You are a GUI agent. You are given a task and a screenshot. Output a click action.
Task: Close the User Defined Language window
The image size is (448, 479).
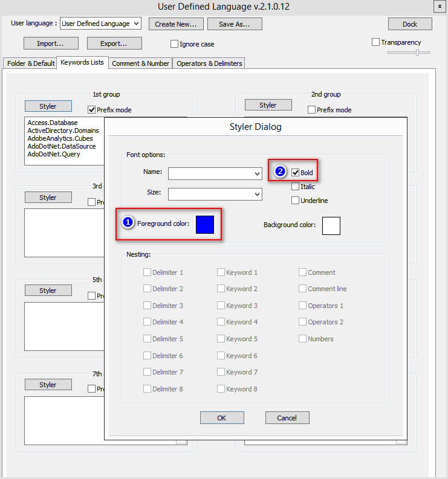[438, 7]
